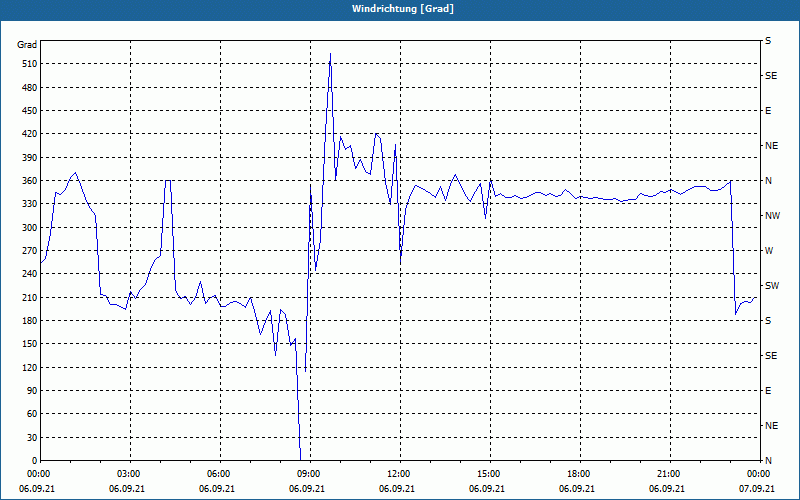This screenshot has height=500, width=800.
Task: Click the N compass label on the 360 gridline
Action: (x=768, y=181)
